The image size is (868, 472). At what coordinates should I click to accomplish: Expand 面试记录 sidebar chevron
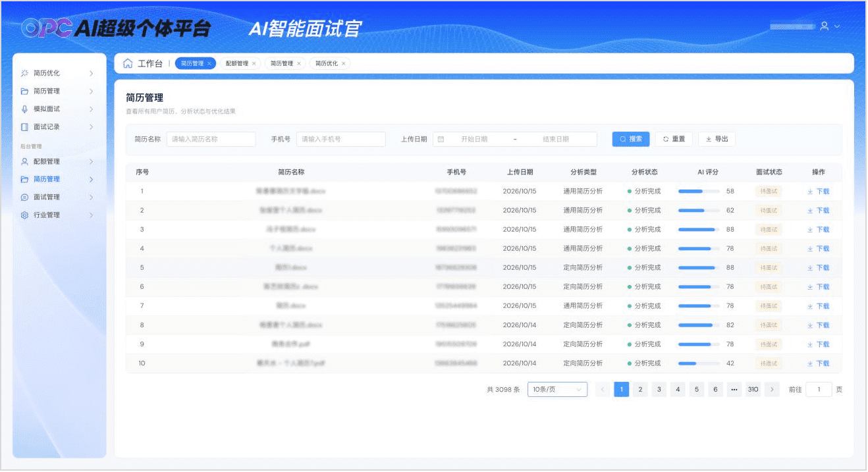point(91,126)
